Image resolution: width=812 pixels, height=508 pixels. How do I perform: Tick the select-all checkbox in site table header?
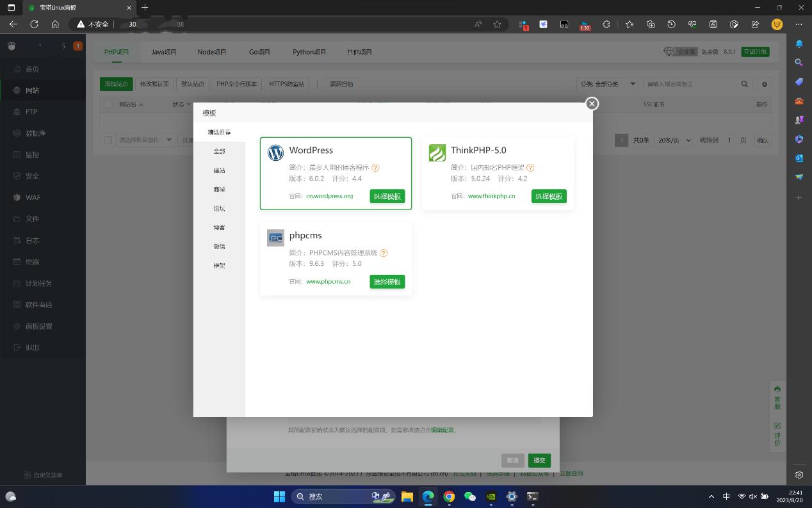pyautogui.click(x=108, y=104)
